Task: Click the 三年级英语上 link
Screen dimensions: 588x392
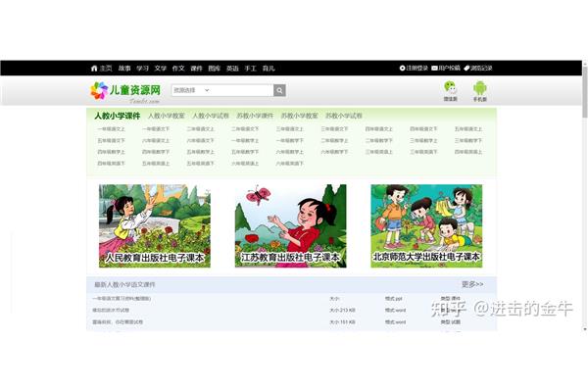Action: click(x=378, y=152)
